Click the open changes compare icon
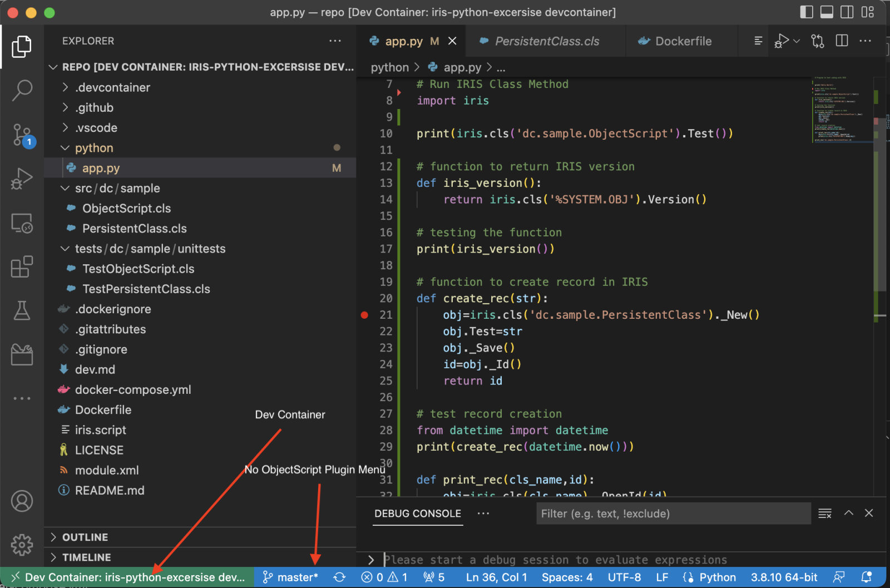 tap(818, 41)
